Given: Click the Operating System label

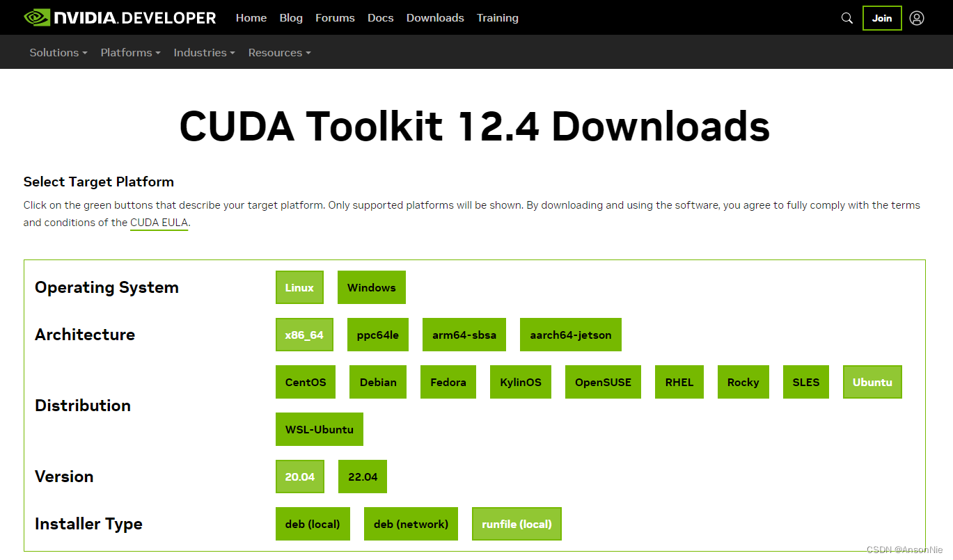Looking at the screenshot, I should tap(107, 287).
